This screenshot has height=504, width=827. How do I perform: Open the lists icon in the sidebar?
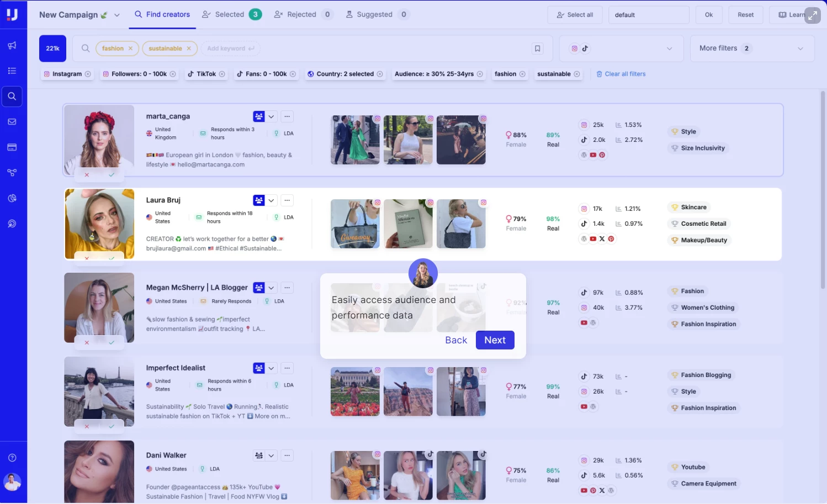(12, 71)
